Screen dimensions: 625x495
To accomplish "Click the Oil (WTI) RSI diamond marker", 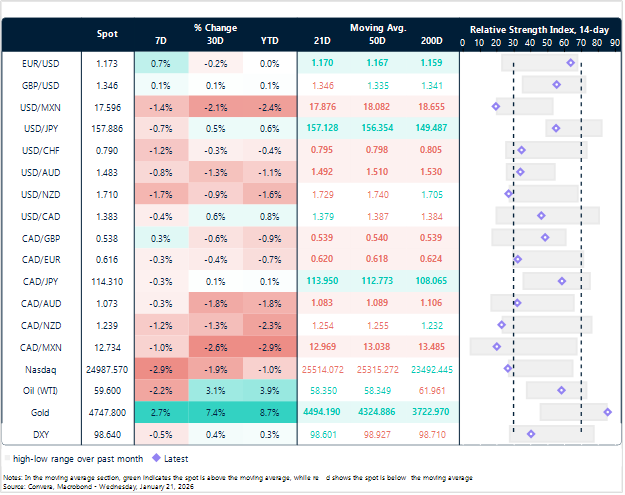I will coord(561,390).
